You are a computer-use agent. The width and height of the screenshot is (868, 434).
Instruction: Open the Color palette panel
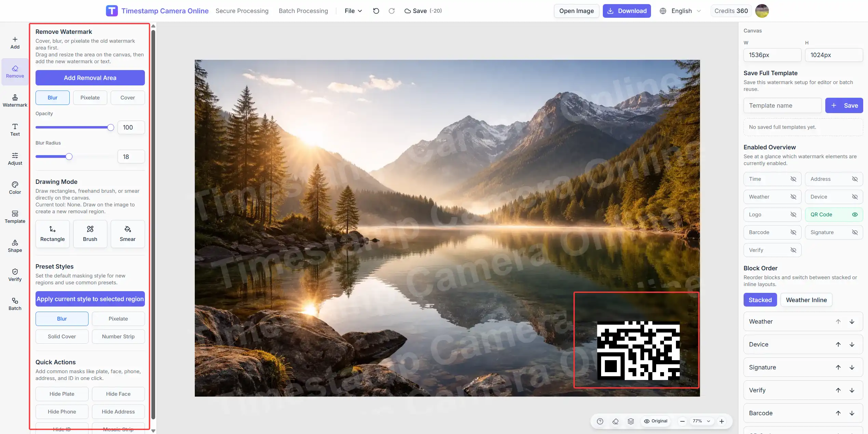(15, 188)
